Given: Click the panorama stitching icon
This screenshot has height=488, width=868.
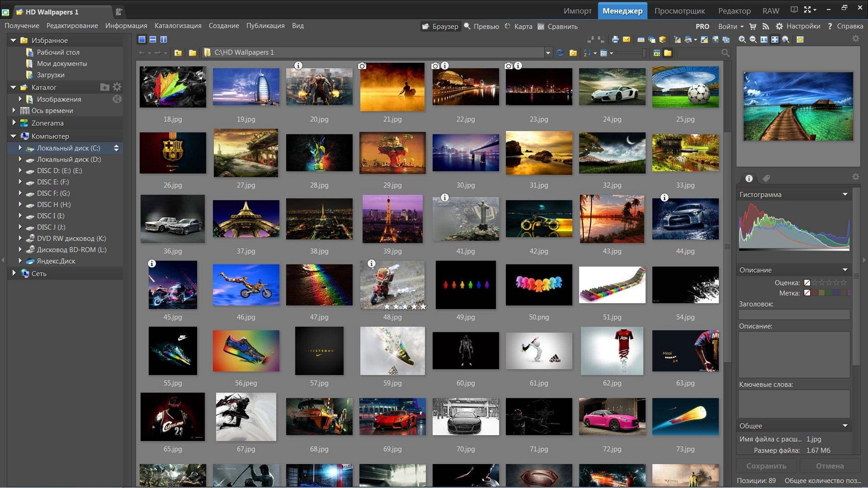Looking at the screenshot, I should (641, 40).
